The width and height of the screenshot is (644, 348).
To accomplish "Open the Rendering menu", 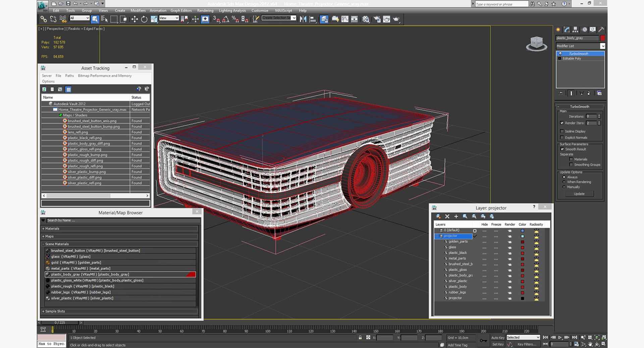I will coord(205,10).
